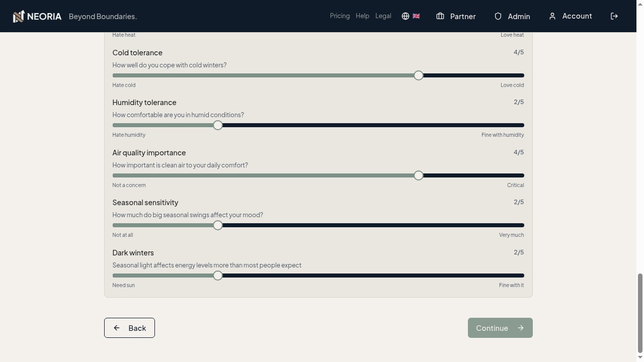This screenshot has height=362, width=644.
Task: Click the 'Hate humidity' end label
Action: (x=129, y=135)
